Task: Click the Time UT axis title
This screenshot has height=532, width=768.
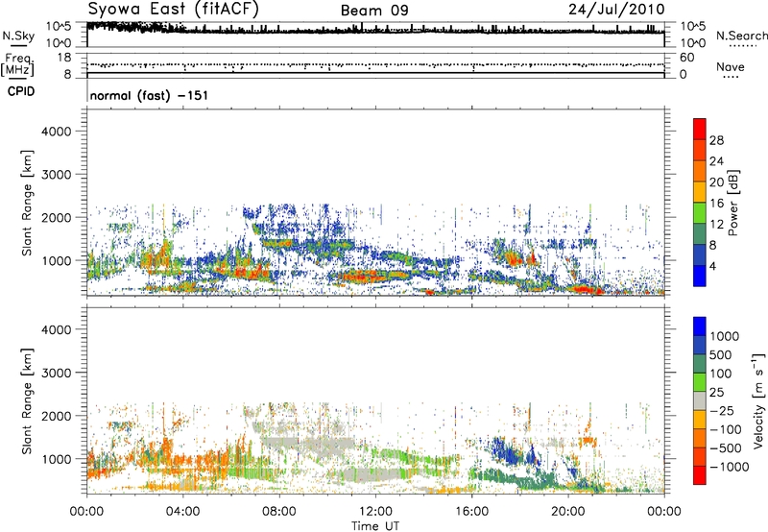Action: click(375, 524)
